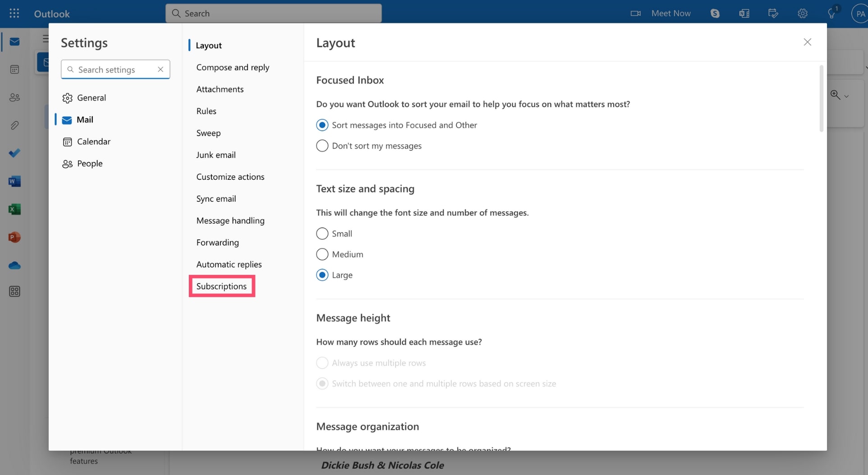The height and width of the screenshot is (475, 868).
Task: Click the Search settings input field
Action: point(115,69)
